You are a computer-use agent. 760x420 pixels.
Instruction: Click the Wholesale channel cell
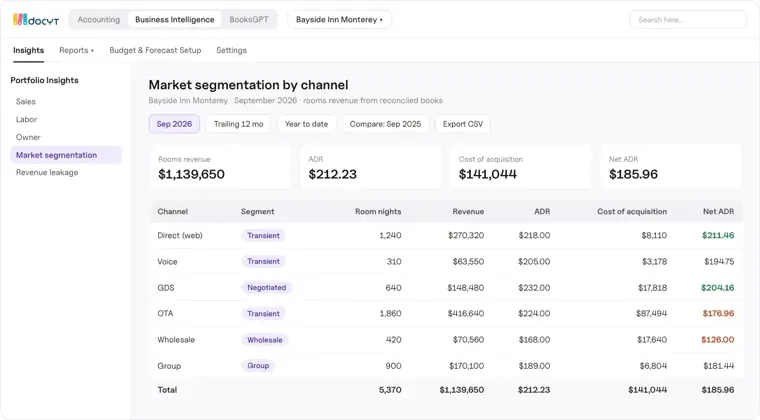176,340
